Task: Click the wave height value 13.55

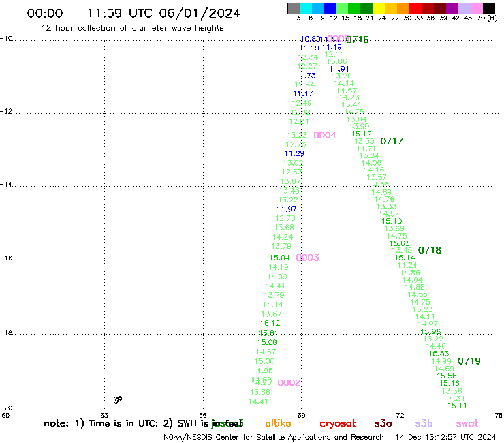Action: 364,141
